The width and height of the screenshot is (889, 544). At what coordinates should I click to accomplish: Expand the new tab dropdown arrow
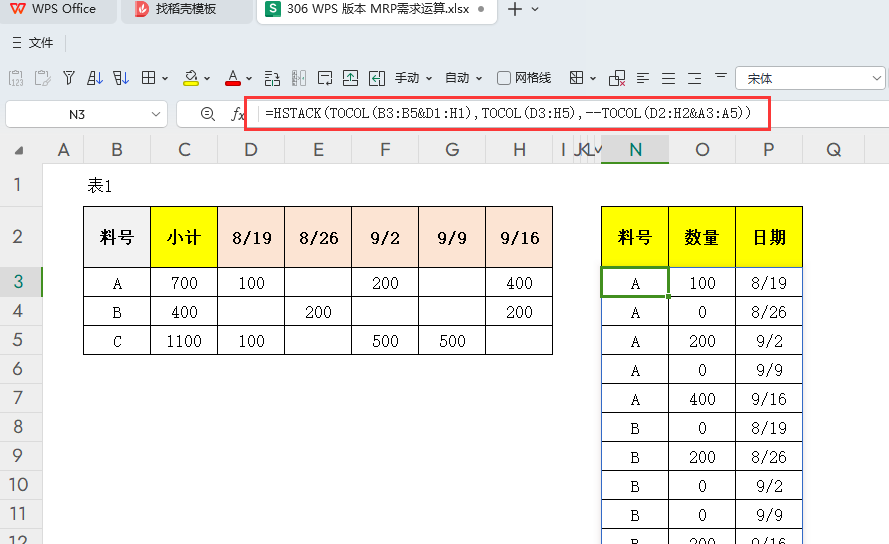tap(535, 9)
